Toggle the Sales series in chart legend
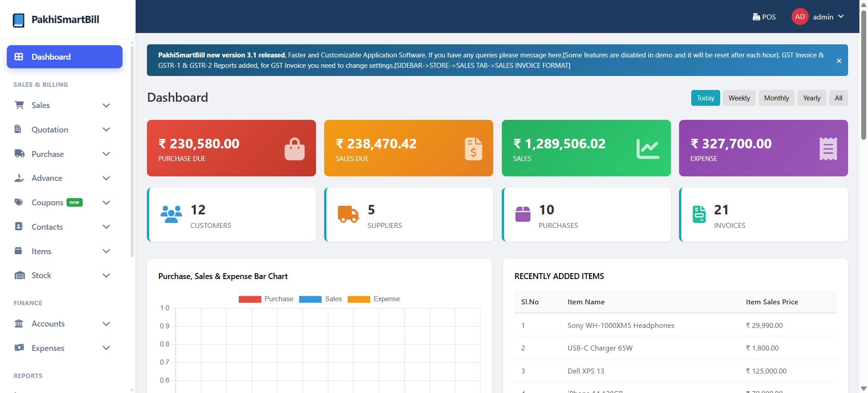868x393 pixels. tap(321, 299)
